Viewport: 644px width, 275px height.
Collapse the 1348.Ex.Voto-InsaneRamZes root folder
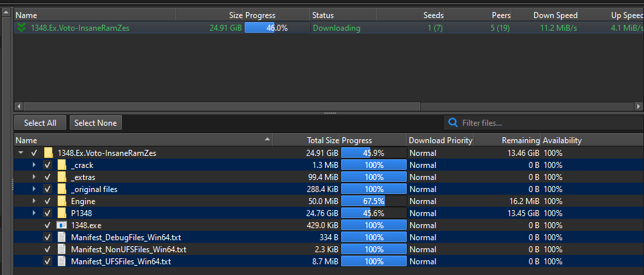click(x=21, y=153)
